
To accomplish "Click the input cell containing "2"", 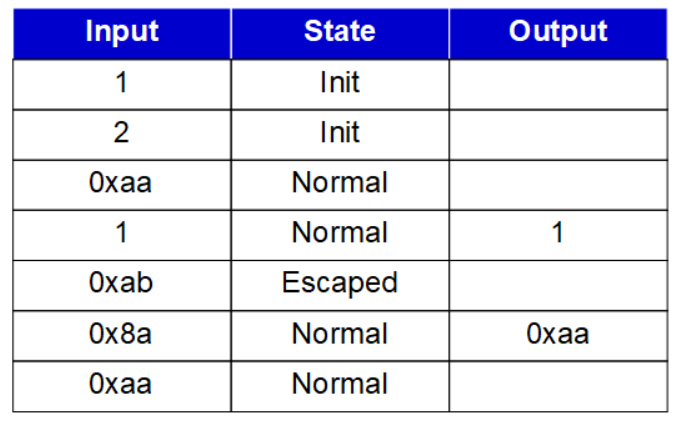I will (121, 133).
